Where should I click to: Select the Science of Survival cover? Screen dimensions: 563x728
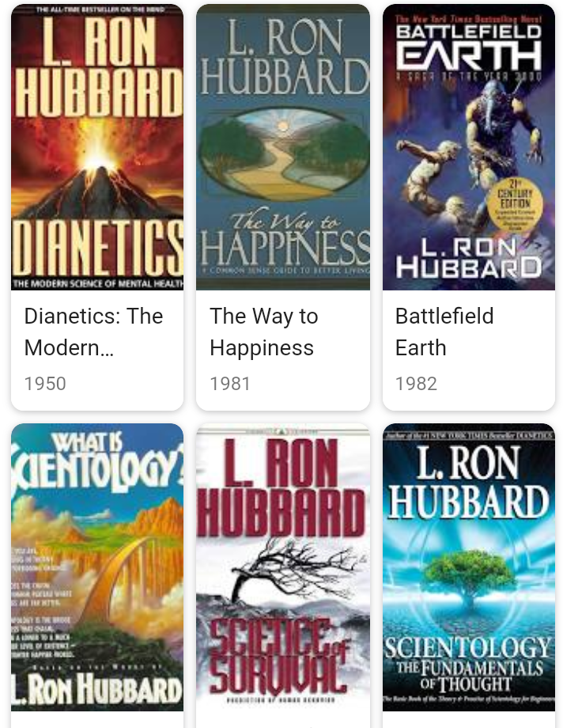(x=282, y=567)
